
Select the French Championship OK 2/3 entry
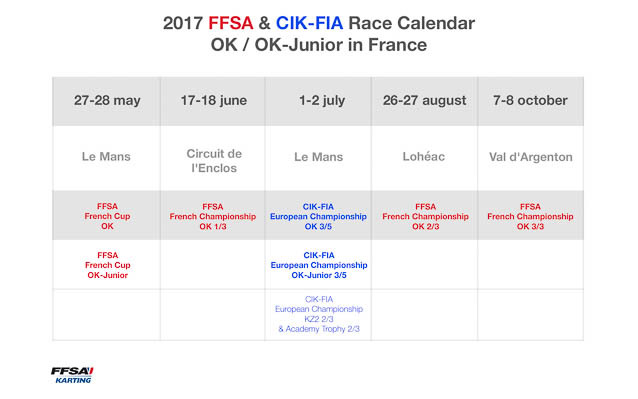pyautogui.click(x=425, y=216)
